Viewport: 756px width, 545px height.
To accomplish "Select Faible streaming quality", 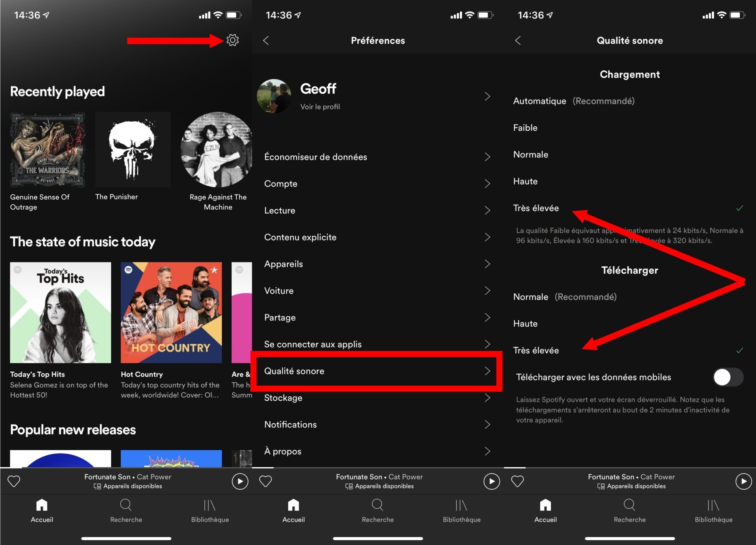I will tap(630, 128).
